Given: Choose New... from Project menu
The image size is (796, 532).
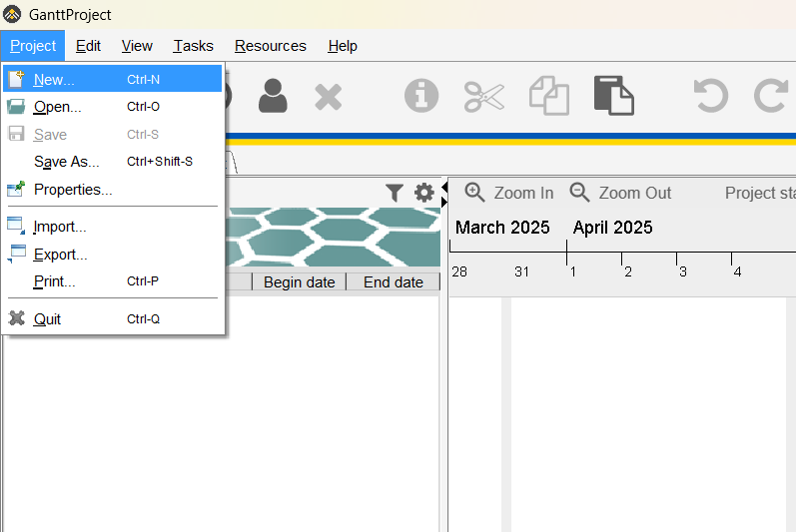Looking at the screenshot, I should tap(112, 79).
